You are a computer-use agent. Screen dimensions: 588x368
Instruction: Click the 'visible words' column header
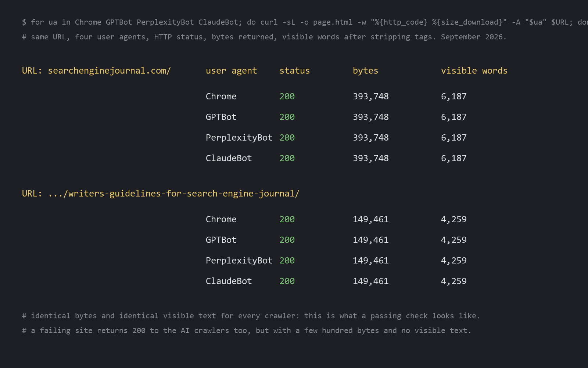[x=474, y=71]
